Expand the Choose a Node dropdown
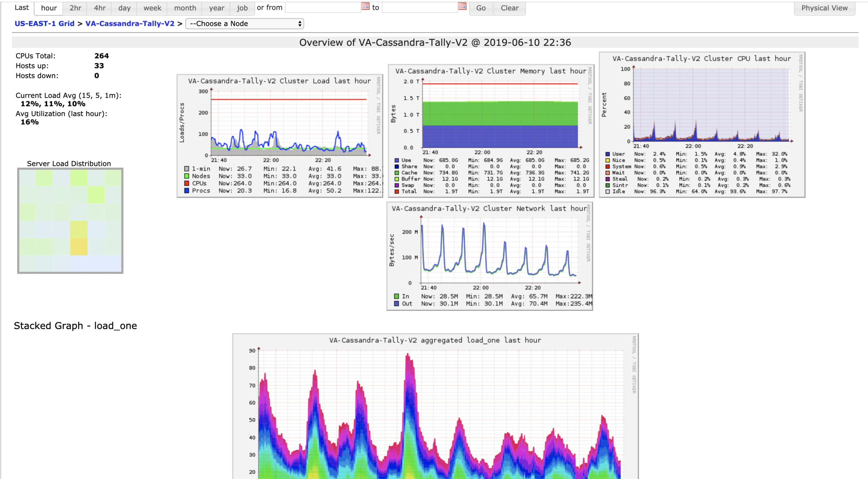This screenshot has height=479, width=868. click(x=245, y=24)
